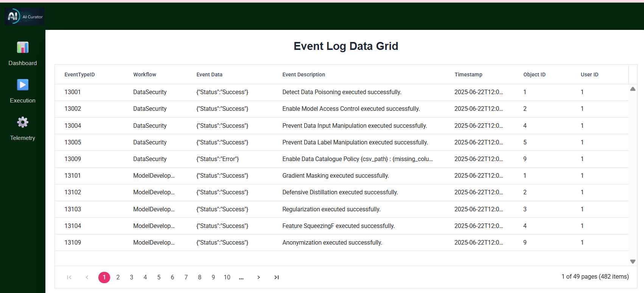Click 'Detect Data Poisoning executed successfully.'

pyautogui.click(x=342, y=92)
